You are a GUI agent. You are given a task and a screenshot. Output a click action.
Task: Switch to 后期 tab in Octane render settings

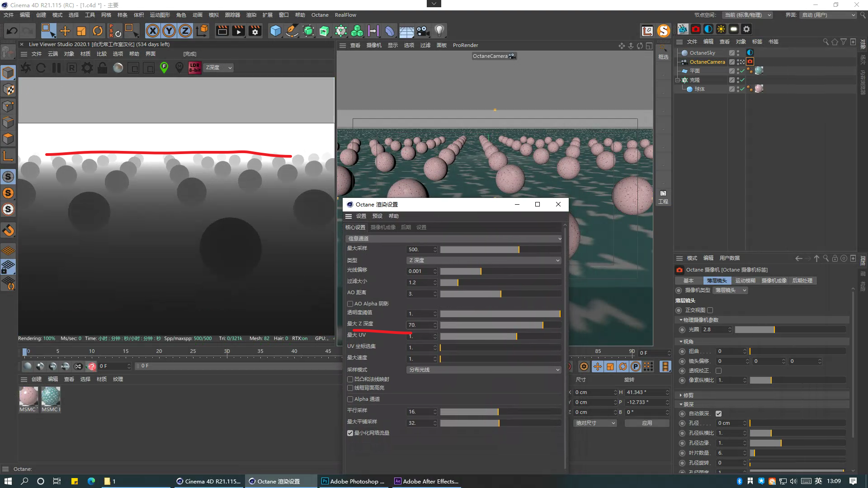pyautogui.click(x=406, y=227)
